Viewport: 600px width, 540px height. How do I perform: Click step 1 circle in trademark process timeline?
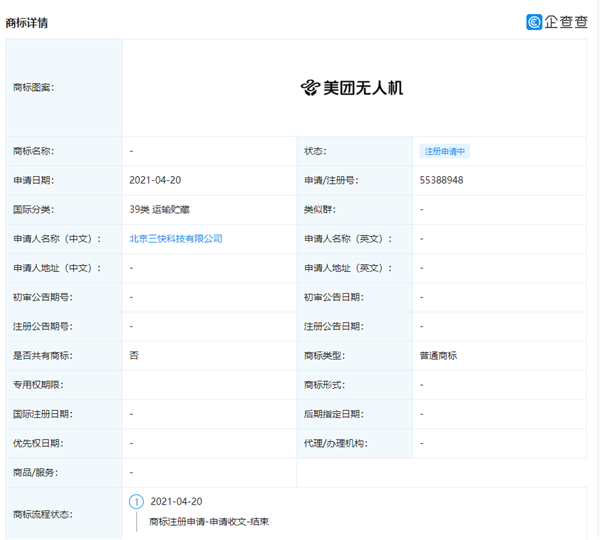[x=136, y=501]
